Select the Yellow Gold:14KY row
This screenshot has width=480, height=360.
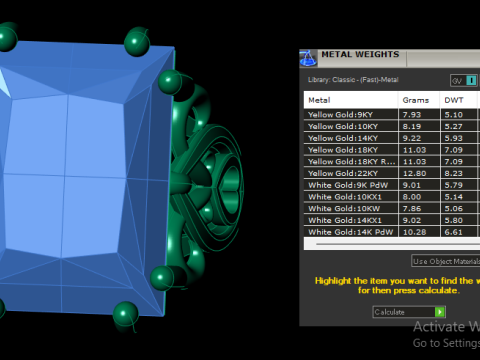(x=392, y=138)
